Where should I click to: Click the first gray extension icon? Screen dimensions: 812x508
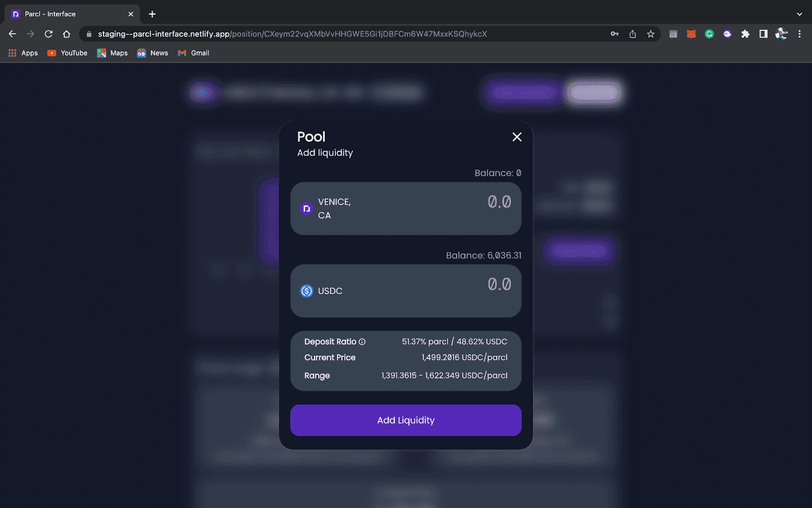tap(673, 34)
